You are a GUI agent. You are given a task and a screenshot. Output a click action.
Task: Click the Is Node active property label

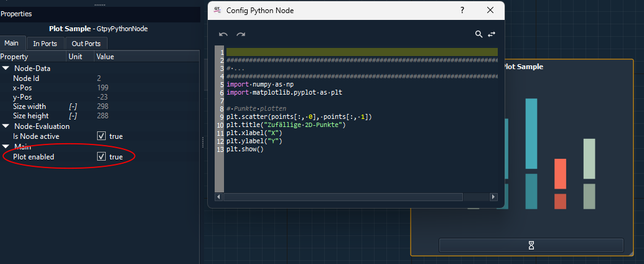click(x=36, y=136)
